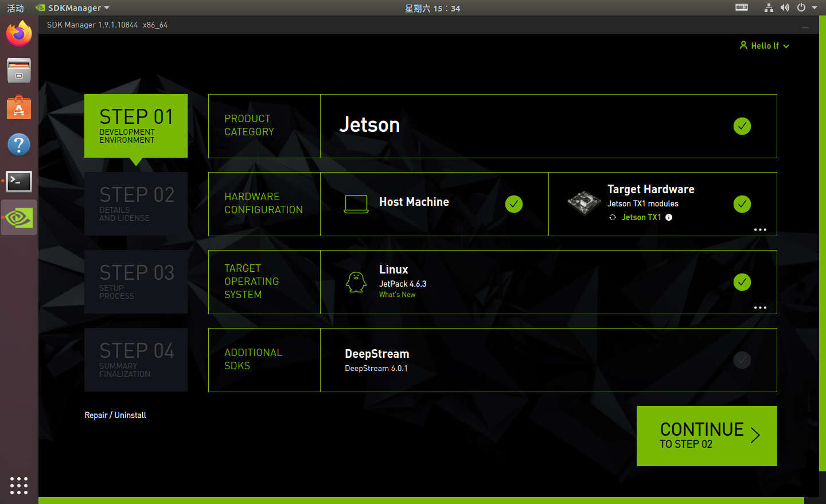
Task: Enable the DeepStream SDK checkmark
Action: click(x=742, y=360)
